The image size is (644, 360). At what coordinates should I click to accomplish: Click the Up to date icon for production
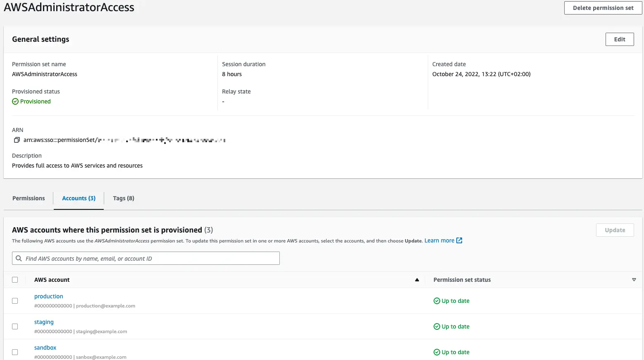[x=436, y=301]
